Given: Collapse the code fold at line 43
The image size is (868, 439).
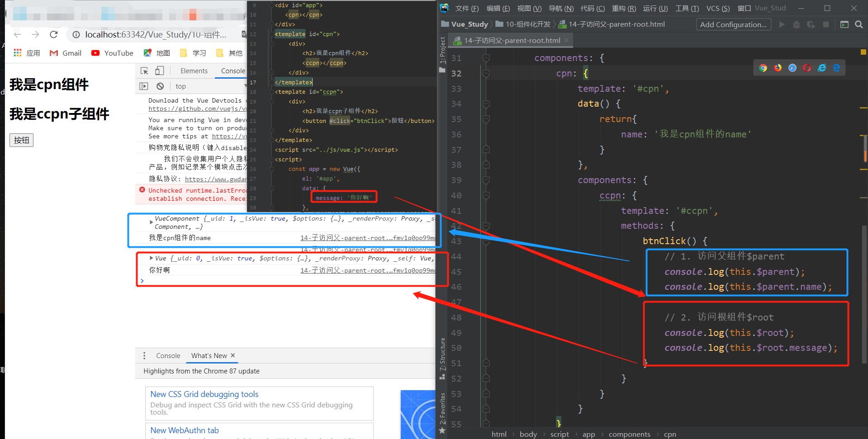Looking at the screenshot, I should tap(486, 241).
